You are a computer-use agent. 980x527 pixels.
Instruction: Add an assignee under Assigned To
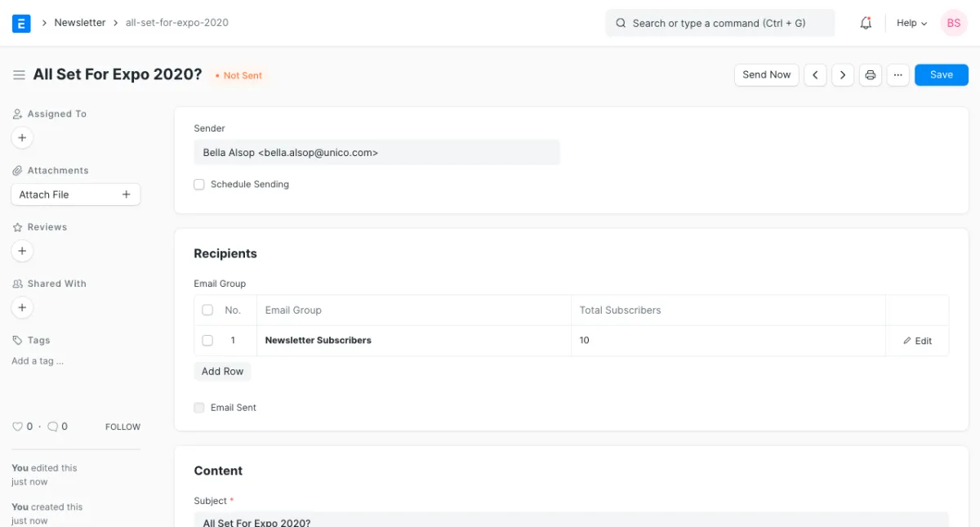click(x=22, y=138)
